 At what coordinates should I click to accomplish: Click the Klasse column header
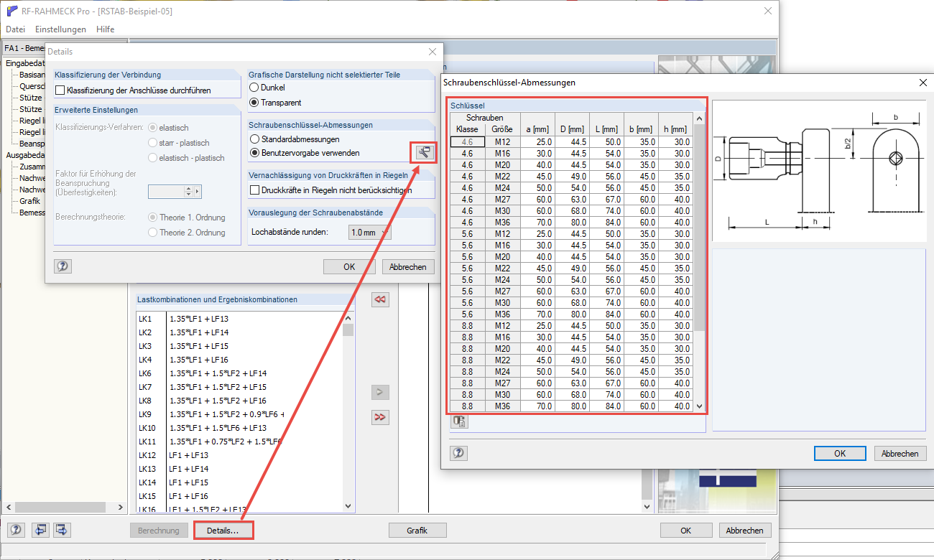tap(467, 129)
